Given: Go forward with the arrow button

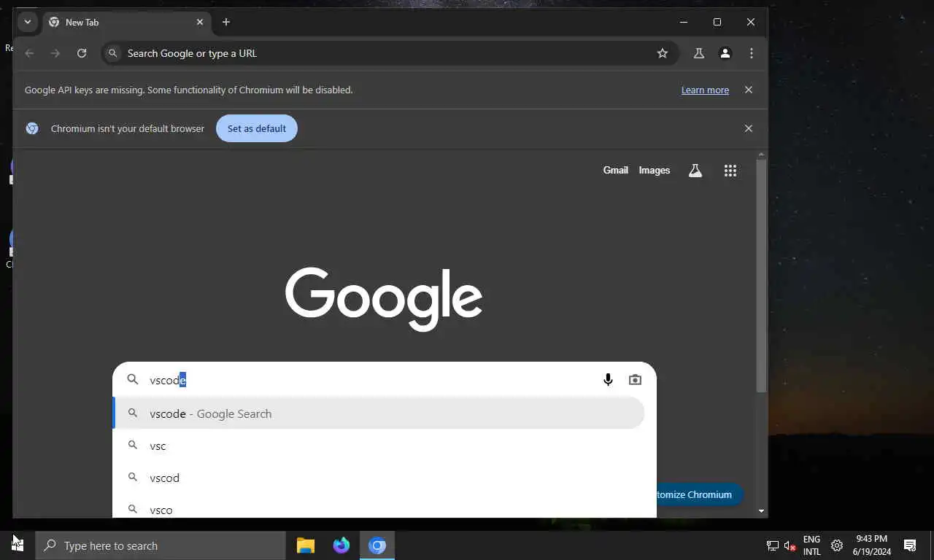Looking at the screenshot, I should point(55,53).
